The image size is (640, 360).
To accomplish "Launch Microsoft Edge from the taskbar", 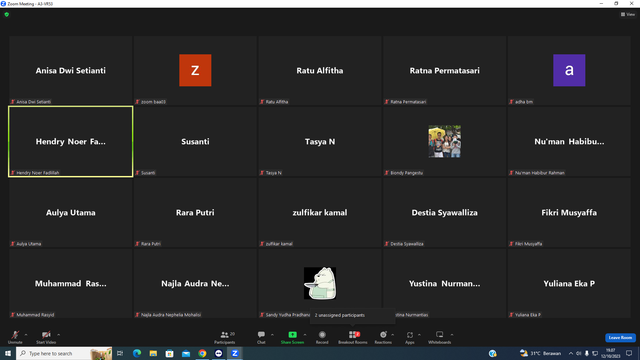I will [137, 353].
